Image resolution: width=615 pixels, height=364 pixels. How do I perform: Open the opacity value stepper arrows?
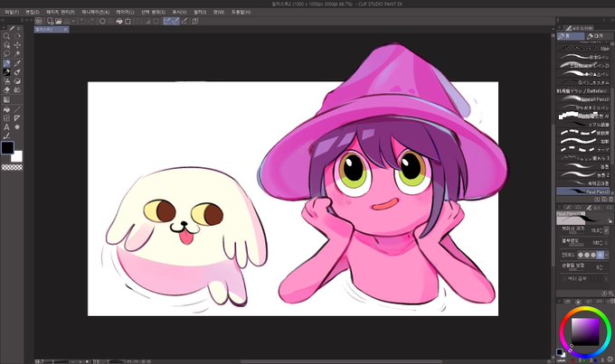pos(601,243)
